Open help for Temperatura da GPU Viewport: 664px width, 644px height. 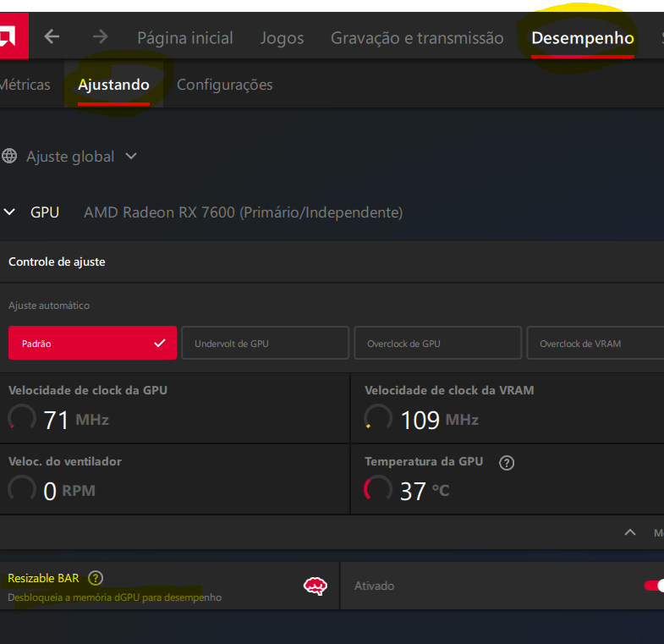(x=507, y=463)
